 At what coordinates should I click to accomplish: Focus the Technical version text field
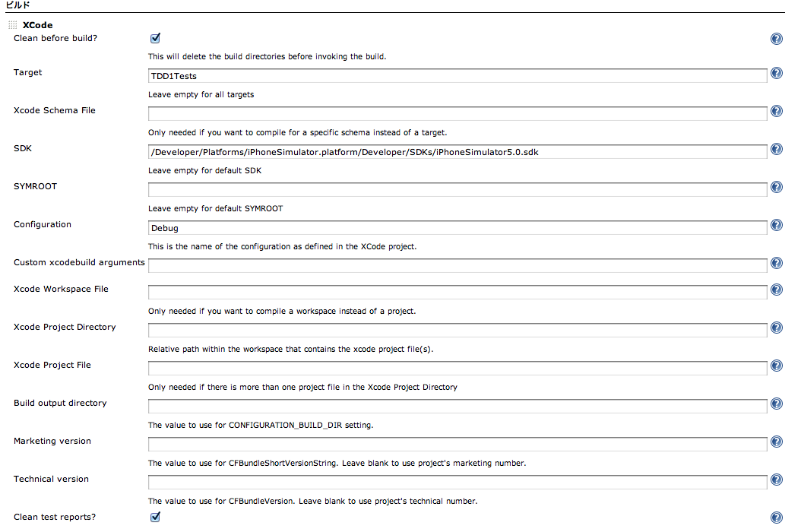coord(457,483)
